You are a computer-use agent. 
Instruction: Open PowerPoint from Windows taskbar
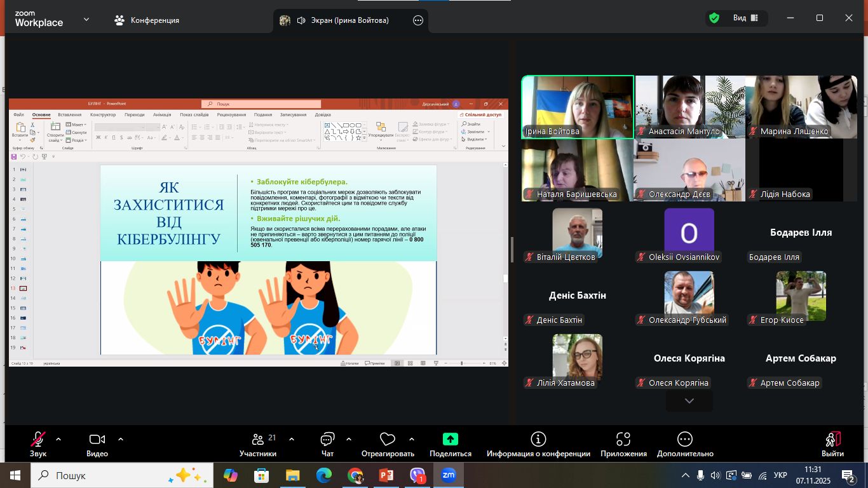pos(386,475)
